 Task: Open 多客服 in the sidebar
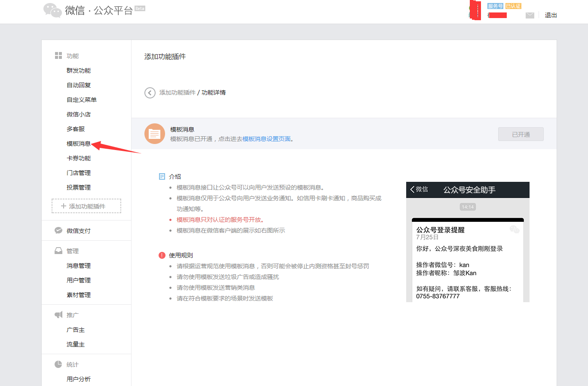[x=76, y=129]
